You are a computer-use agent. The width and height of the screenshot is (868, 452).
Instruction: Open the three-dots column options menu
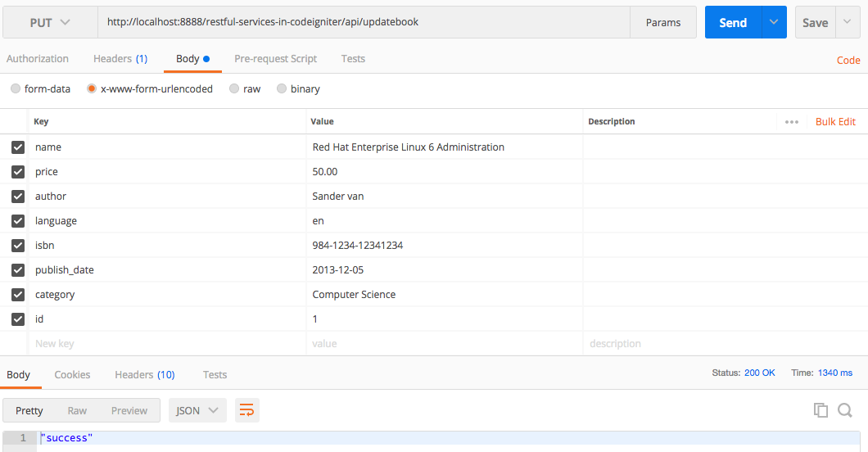pos(791,122)
